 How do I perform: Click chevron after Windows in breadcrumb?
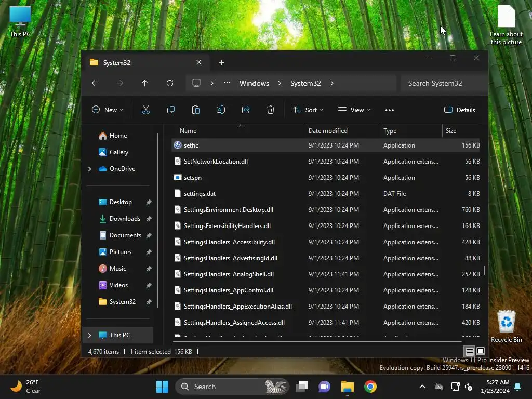[x=280, y=83]
